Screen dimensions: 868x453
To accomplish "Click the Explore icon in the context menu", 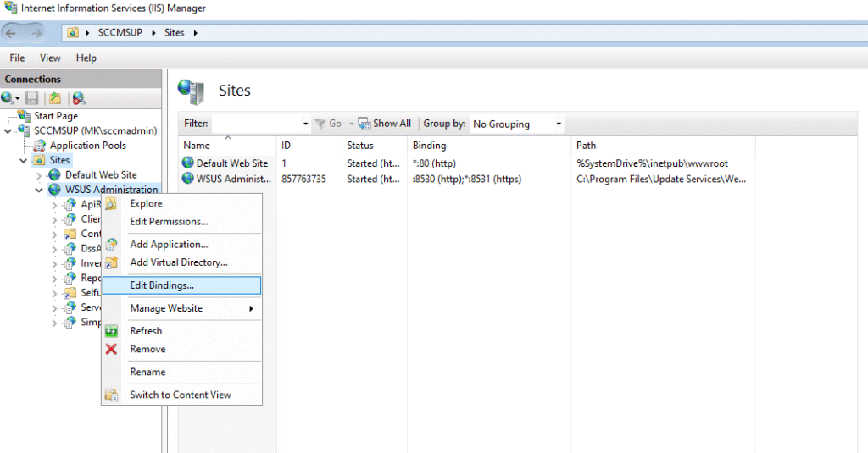I will (111, 204).
